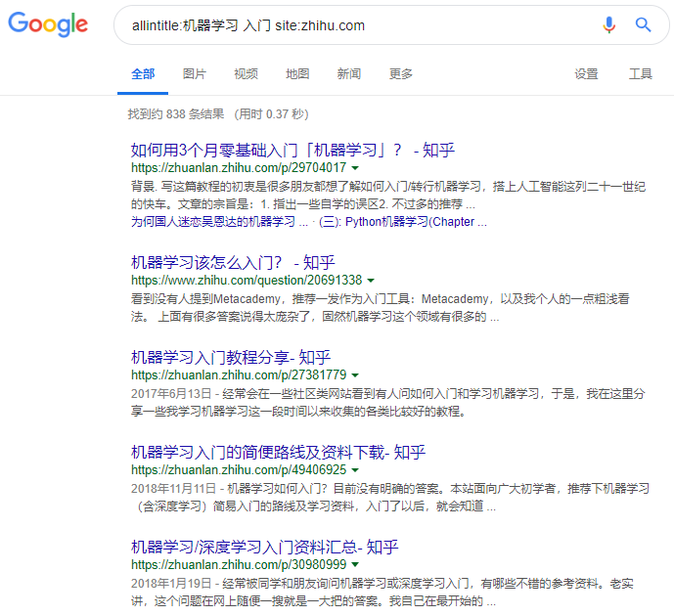Expand the 更多 menu

click(x=401, y=74)
